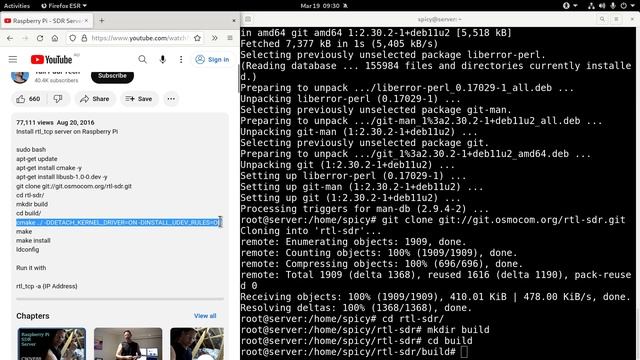This screenshot has width=640, height=360.
Task: Go to YouTube home via logo
Action: (51, 60)
